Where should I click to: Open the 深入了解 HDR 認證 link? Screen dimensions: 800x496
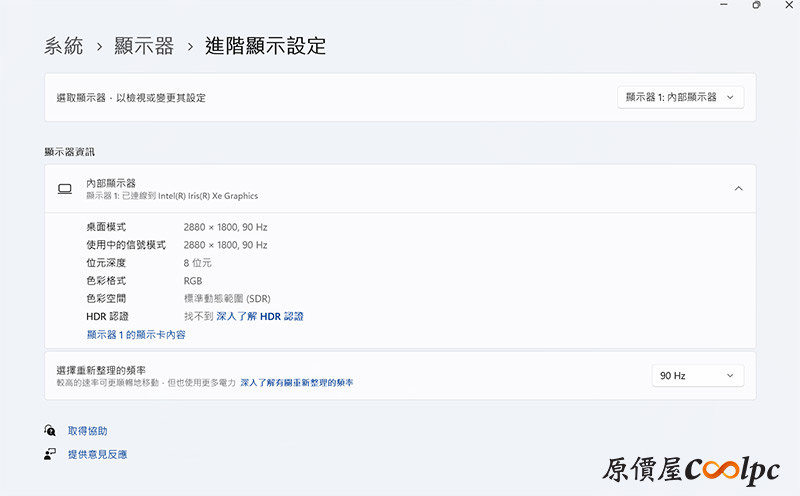[x=260, y=316]
